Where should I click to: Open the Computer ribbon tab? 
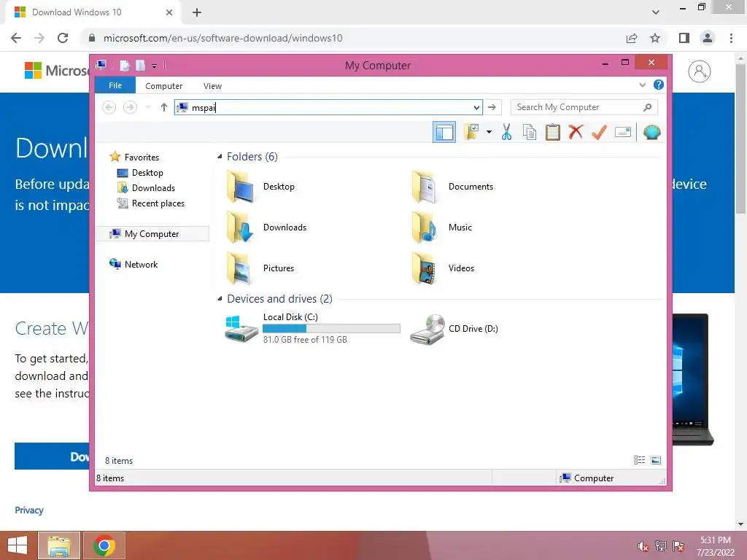[164, 86]
